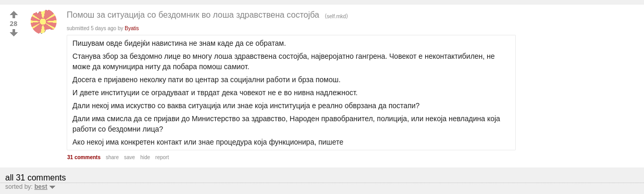Click the arrow beside the best sort
644x194 pixels.
pyautogui.click(x=52, y=187)
